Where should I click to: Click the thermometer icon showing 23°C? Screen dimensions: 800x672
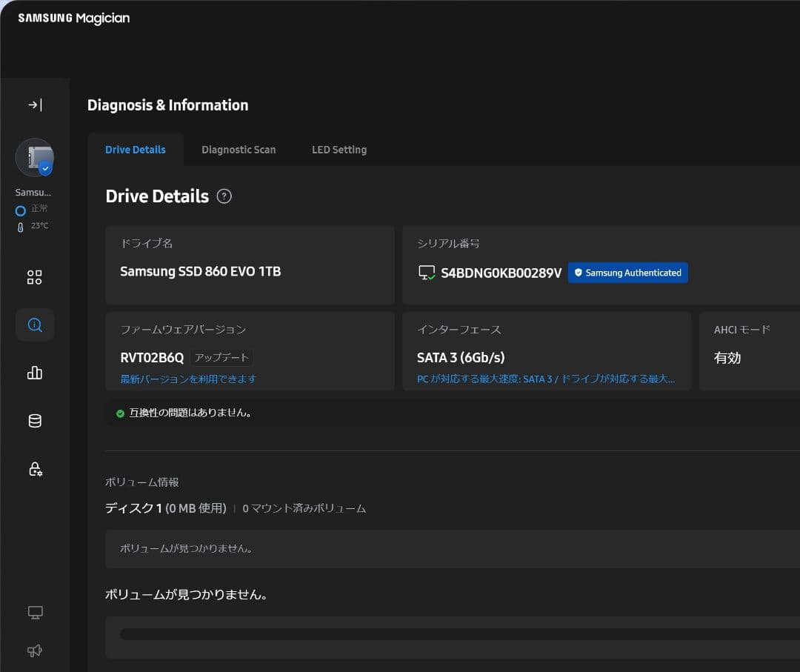coord(21,227)
